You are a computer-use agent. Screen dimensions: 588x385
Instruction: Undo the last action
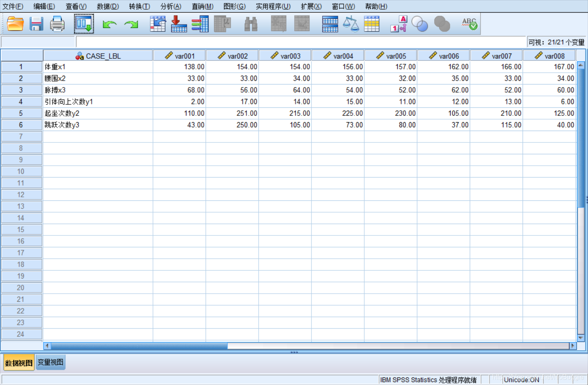pos(109,25)
